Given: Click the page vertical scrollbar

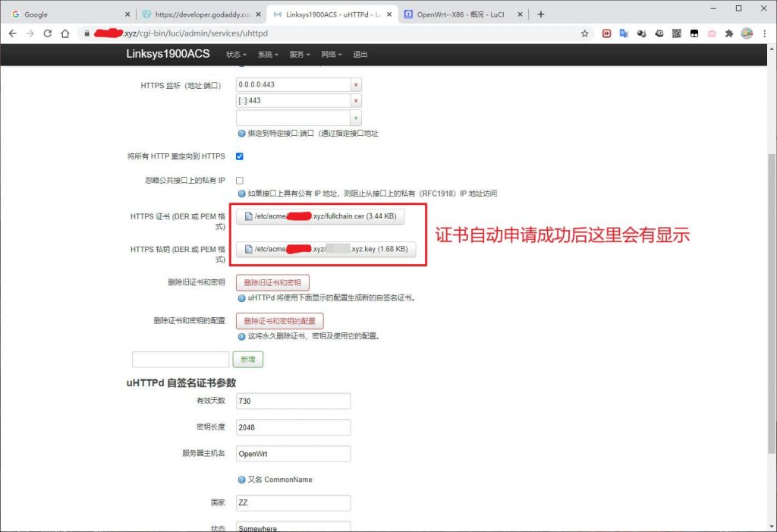Looking at the screenshot, I should coord(772,303).
